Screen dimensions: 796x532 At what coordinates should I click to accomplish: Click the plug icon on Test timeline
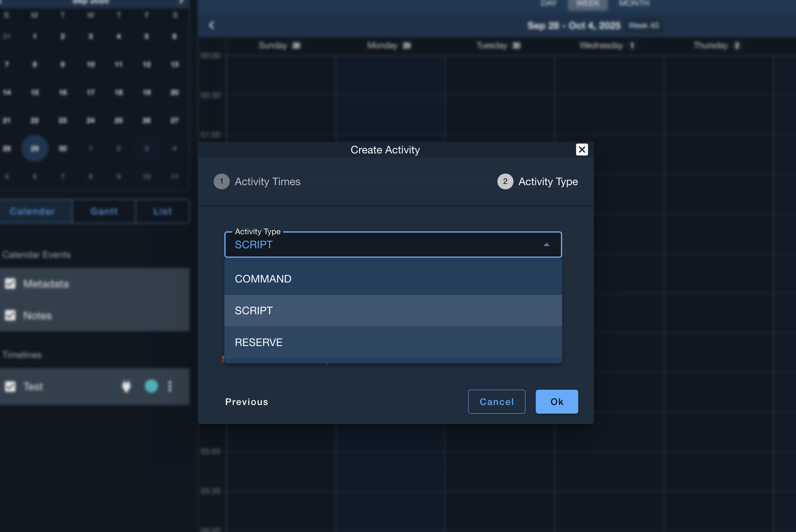click(x=126, y=386)
